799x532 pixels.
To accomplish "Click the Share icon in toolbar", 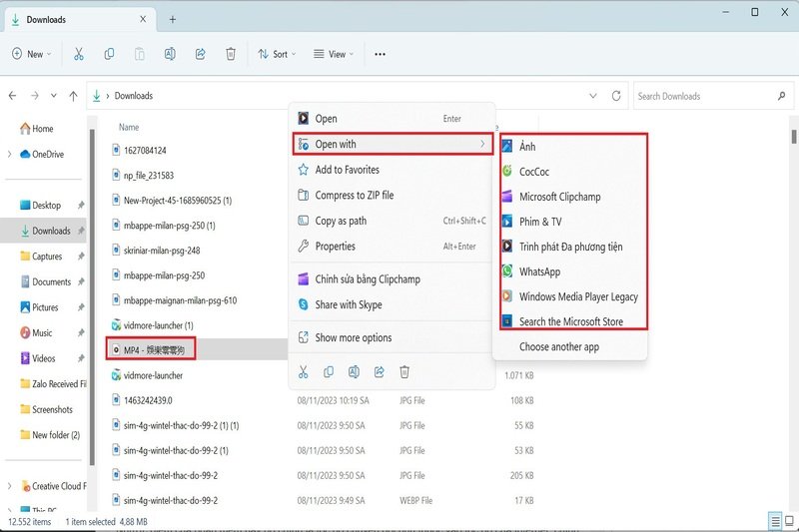I will point(200,54).
